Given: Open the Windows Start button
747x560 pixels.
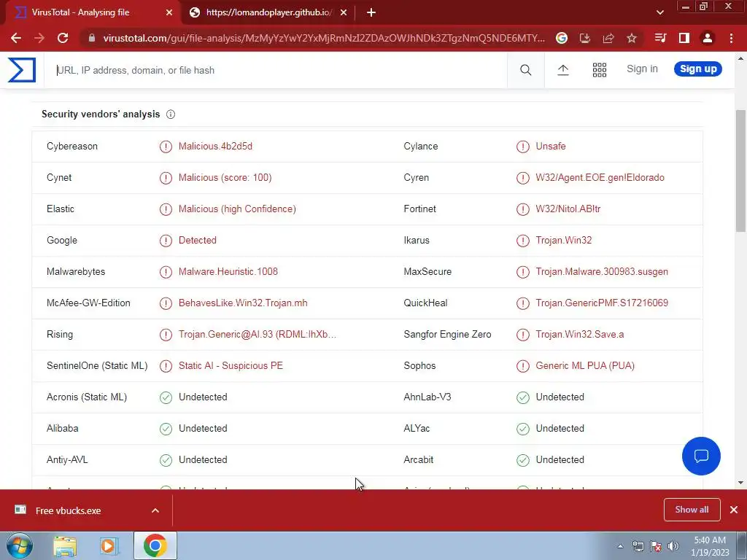Looking at the screenshot, I should coord(19,545).
